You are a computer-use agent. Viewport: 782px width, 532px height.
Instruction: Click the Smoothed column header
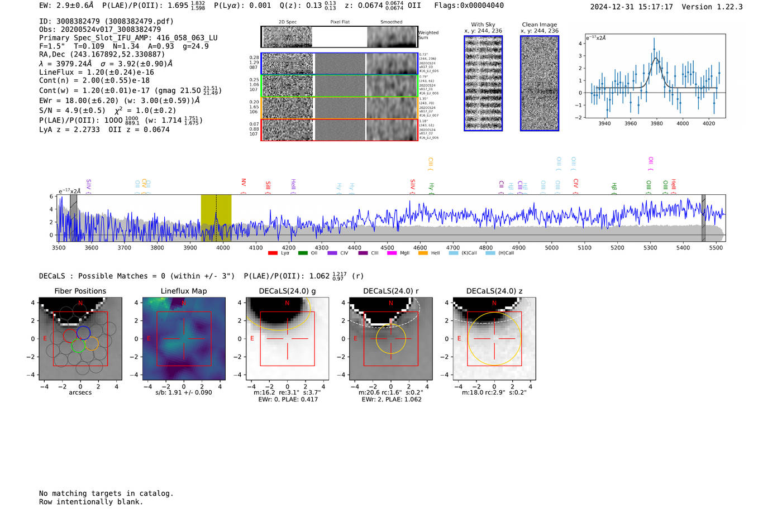pos(392,22)
